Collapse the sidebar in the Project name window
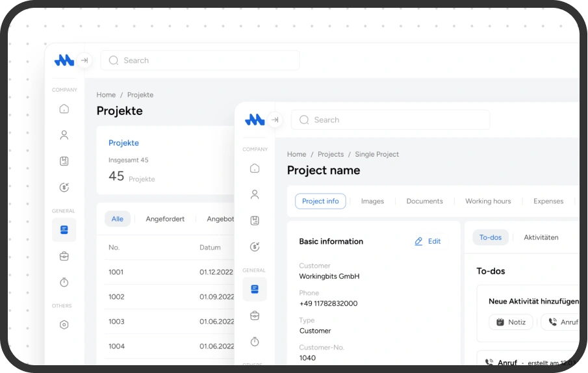The height and width of the screenshot is (373, 588). [275, 120]
